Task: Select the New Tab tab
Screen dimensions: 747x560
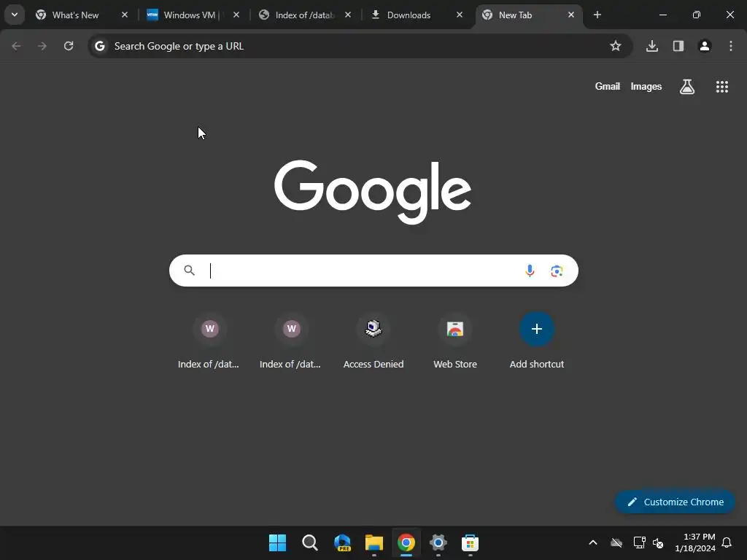Action: point(528,15)
